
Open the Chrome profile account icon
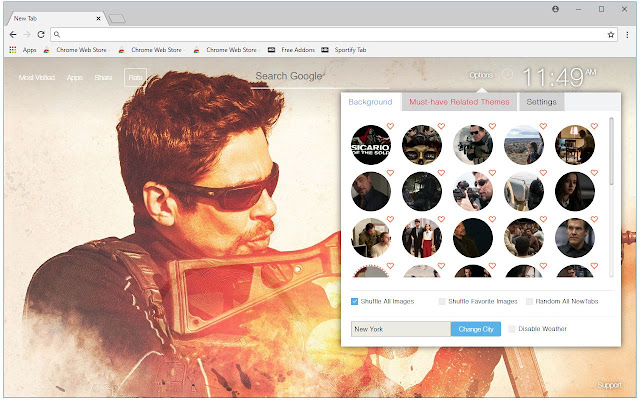555,9
